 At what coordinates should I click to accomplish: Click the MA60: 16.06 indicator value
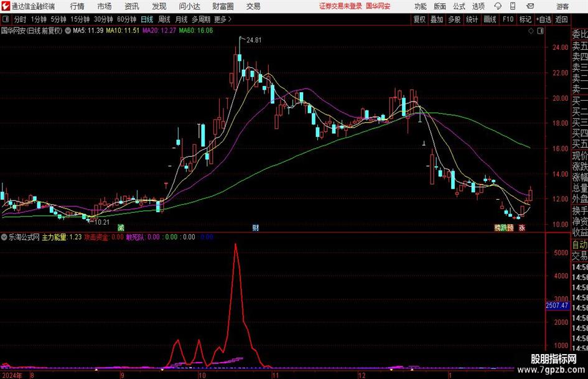196,30
